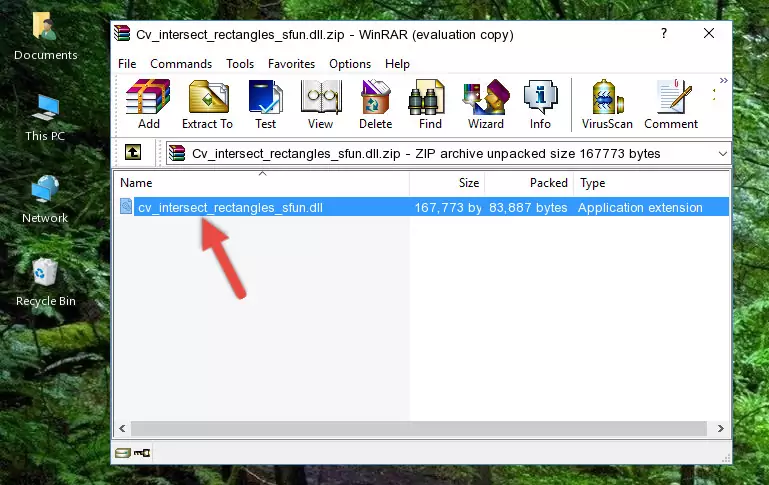
Task: Open the Comment tool
Action: (x=671, y=104)
